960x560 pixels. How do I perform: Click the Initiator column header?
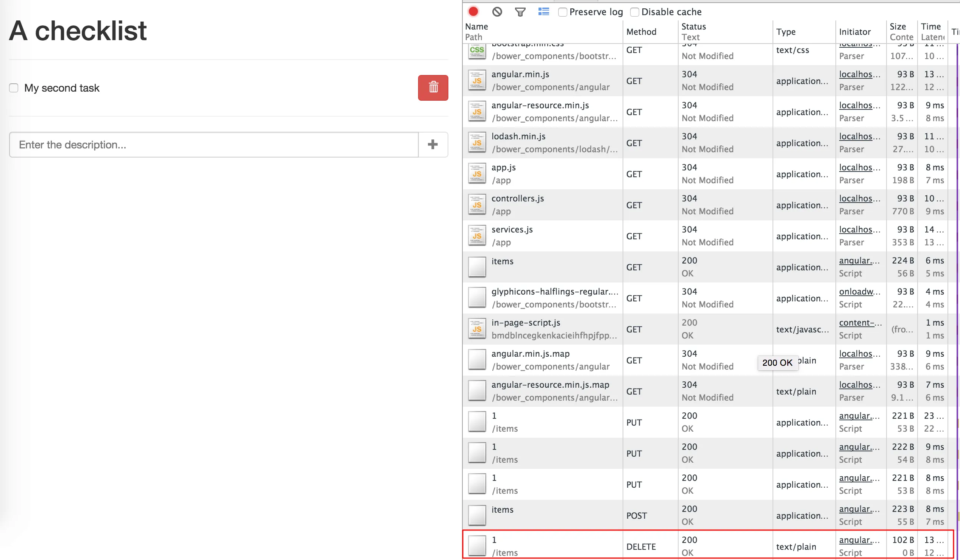pos(854,32)
